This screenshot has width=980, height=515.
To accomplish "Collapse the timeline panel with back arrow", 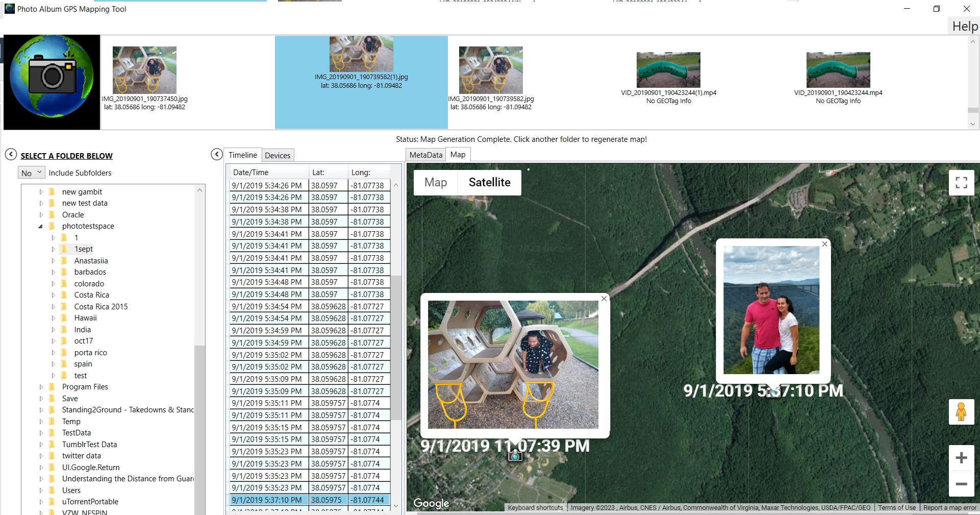I will (217, 155).
